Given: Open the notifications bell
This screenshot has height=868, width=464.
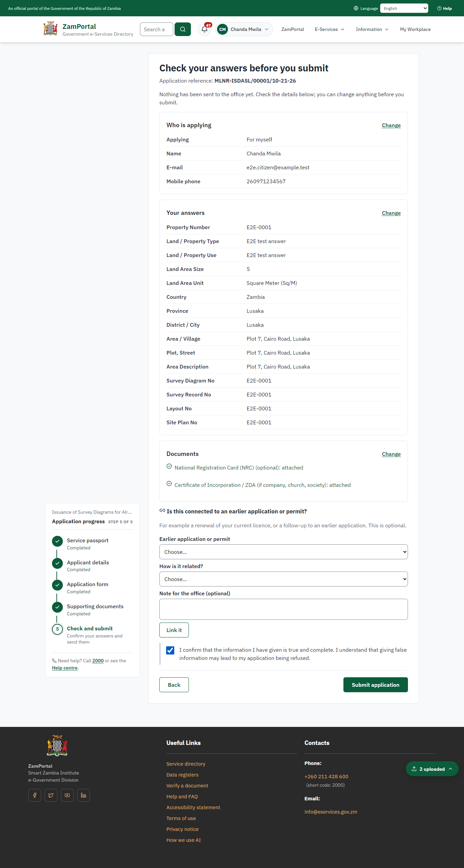Looking at the screenshot, I should [204, 29].
